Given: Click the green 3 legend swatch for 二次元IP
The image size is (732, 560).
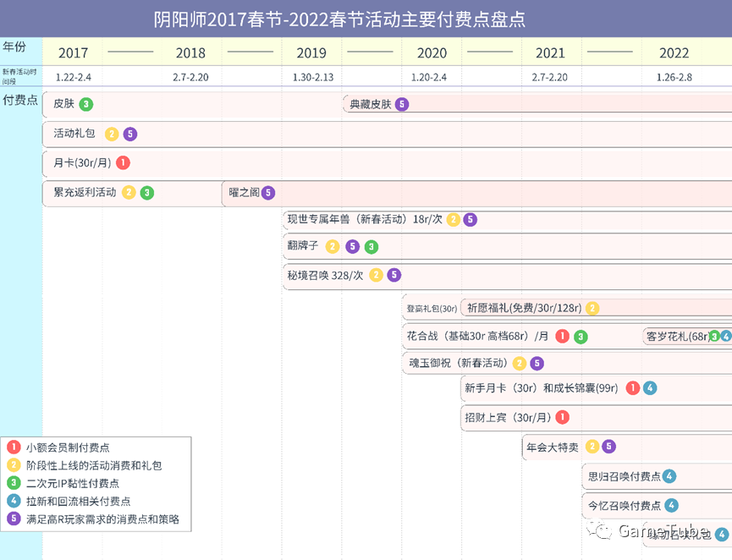Looking at the screenshot, I should 14,482.
